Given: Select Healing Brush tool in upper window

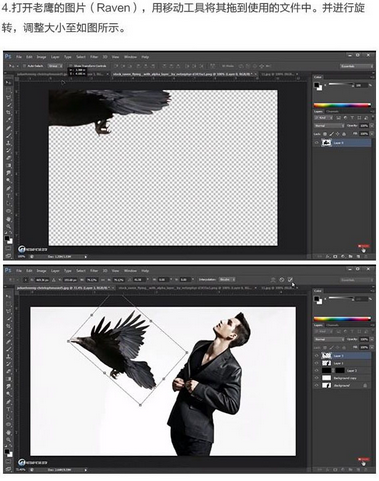Looking at the screenshot, I should tap(9, 128).
